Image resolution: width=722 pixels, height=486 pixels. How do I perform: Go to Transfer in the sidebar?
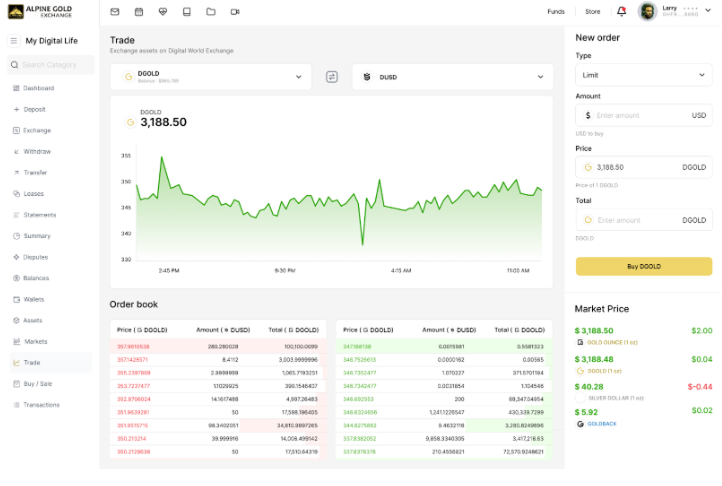35,172
